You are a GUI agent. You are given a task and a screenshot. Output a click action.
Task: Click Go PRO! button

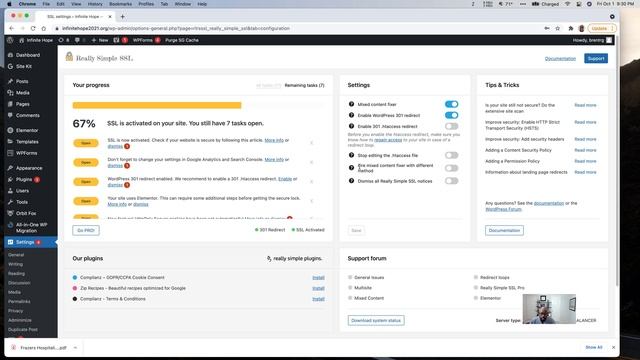pos(86,230)
